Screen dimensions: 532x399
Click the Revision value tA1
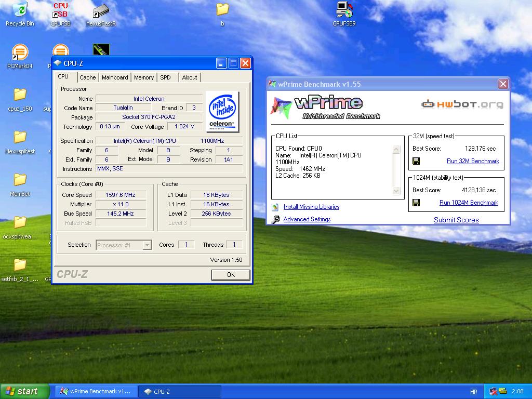[x=229, y=159]
